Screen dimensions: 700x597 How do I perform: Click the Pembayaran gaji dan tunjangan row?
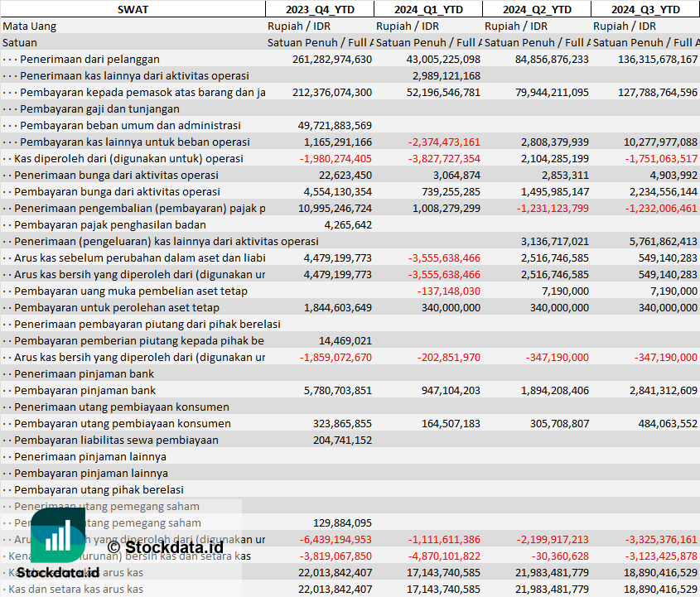[99, 108]
